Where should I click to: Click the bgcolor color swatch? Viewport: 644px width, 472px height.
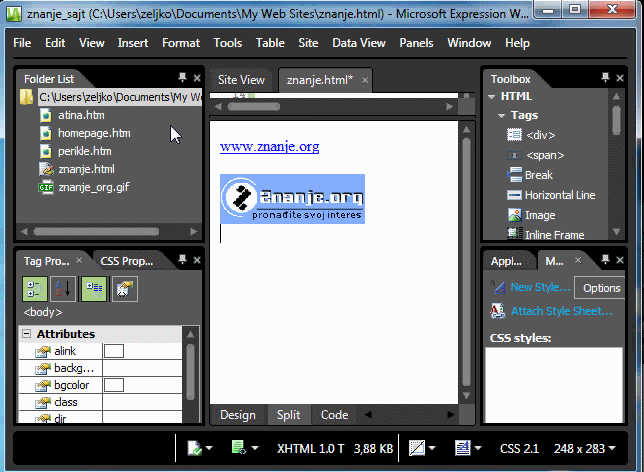(x=114, y=385)
